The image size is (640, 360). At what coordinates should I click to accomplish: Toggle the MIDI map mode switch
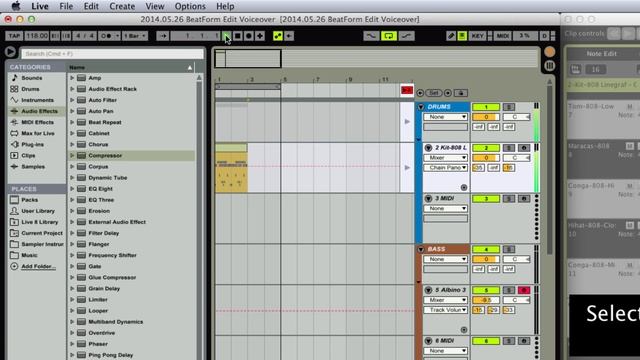coord(502,36)
